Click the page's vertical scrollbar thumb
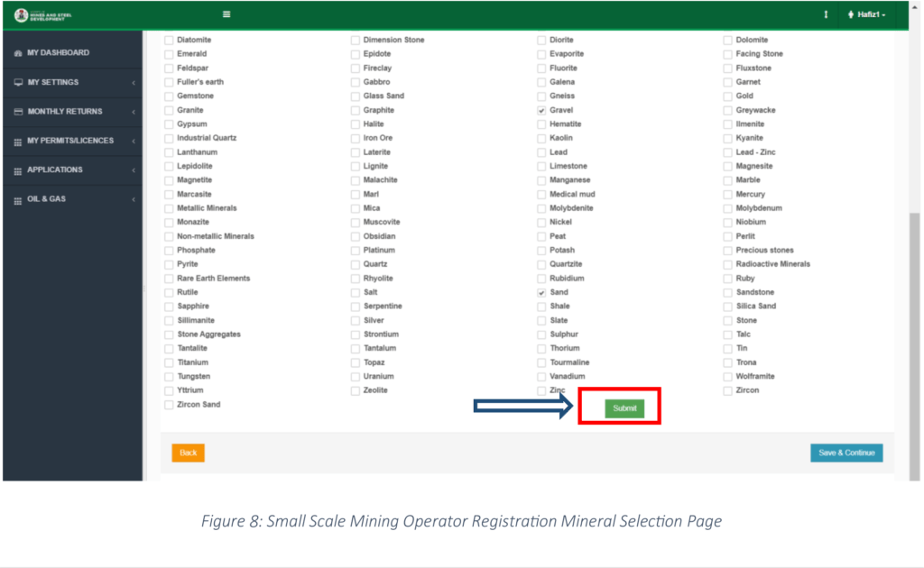The height and width of the screenshot is (568, 924). 915,343
